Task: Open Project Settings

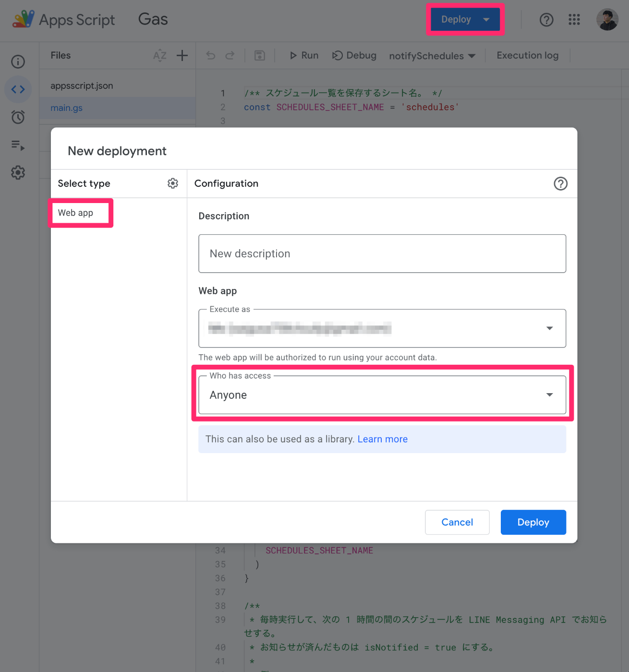Action: [18, 173]
